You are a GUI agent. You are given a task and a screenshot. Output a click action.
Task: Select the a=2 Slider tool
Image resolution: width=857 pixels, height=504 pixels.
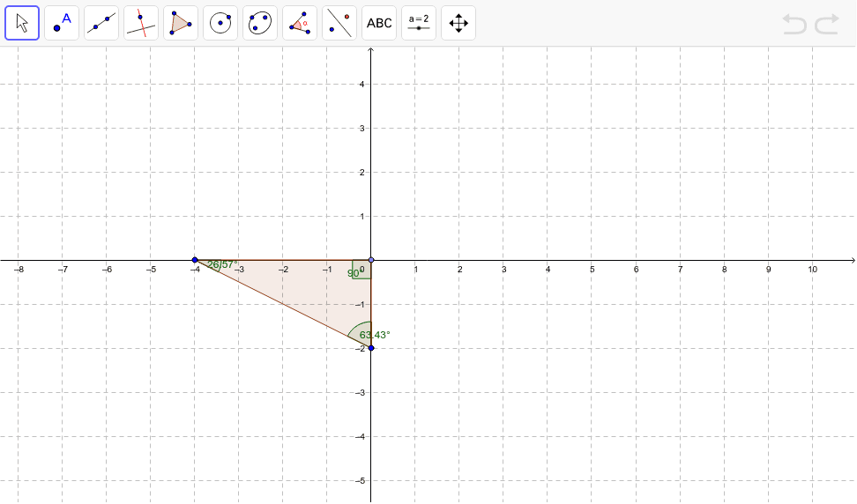pyautogui.click(x=419, y=23)
